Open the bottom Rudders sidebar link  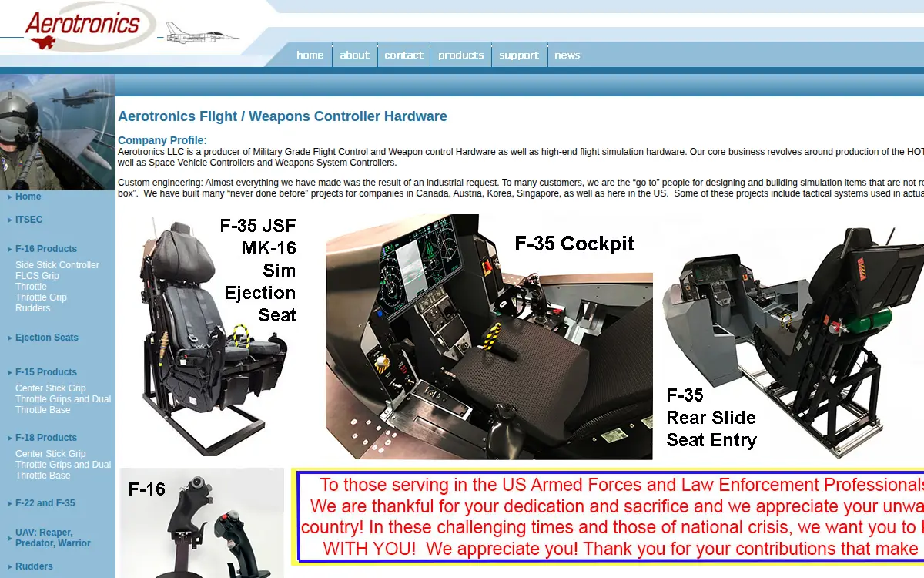pos(34,566)
